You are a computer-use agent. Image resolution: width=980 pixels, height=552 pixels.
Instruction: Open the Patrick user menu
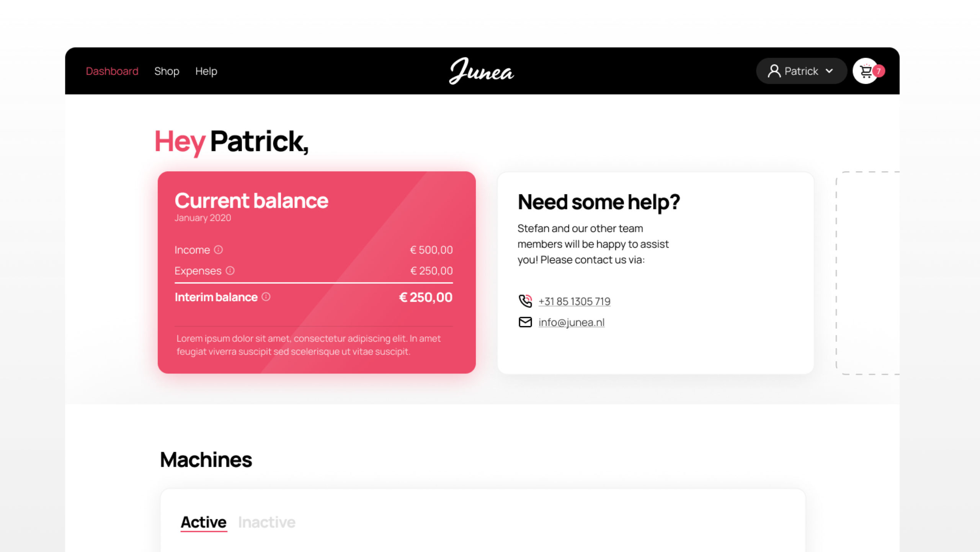pyautogui.click(x=801, y=71)
